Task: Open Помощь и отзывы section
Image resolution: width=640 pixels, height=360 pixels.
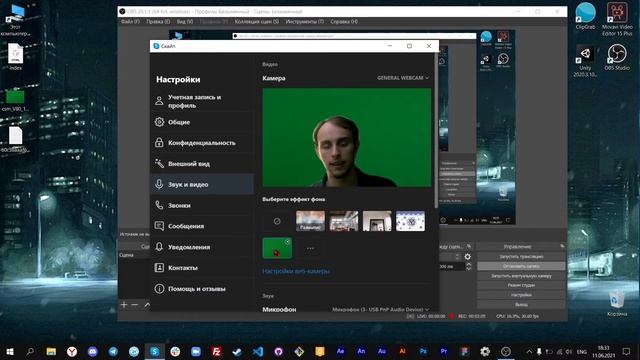Action: tap(202, 289)
